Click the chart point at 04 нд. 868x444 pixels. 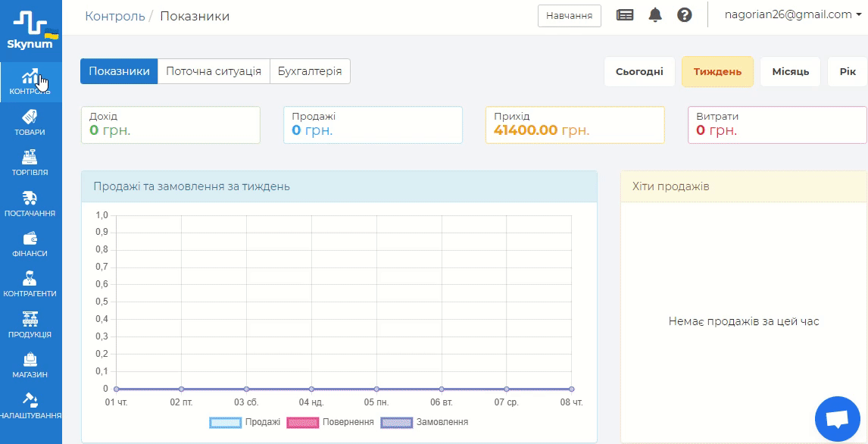[311, 389]
